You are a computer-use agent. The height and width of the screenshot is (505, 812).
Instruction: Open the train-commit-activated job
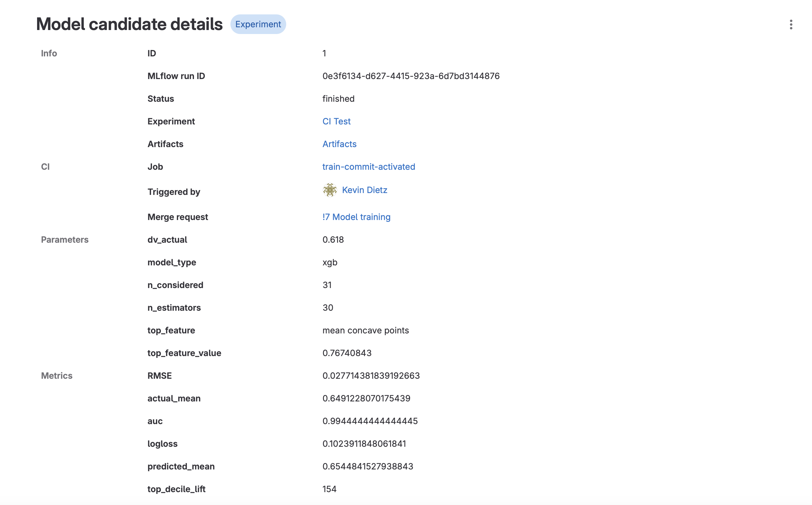[x=369, y=167]
